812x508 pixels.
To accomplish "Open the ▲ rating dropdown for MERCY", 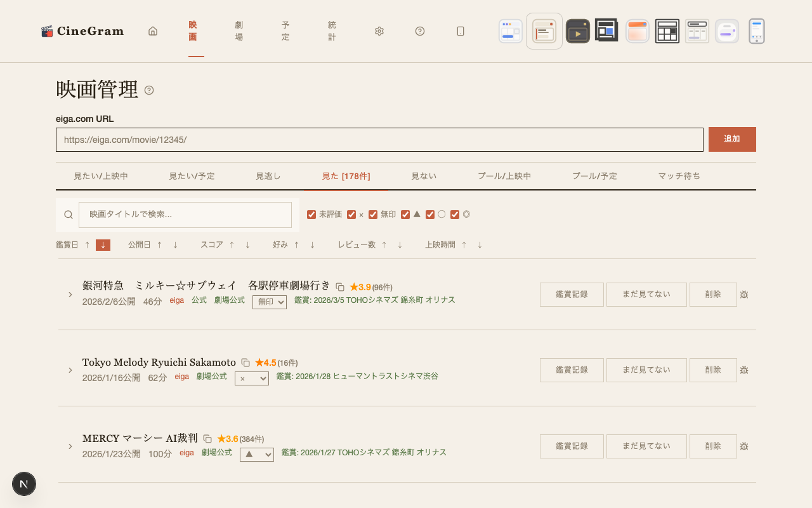I will 257,455.
